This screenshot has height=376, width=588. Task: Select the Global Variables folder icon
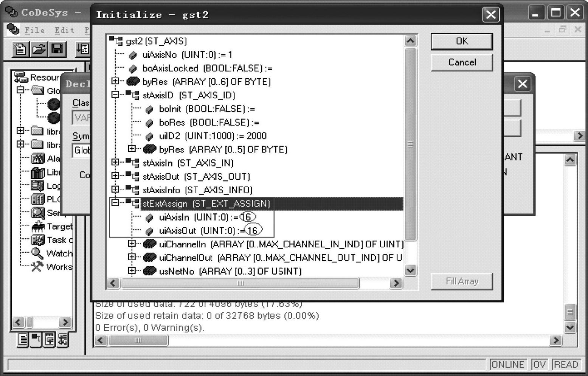pyautogui.click(x=37, y=90)
